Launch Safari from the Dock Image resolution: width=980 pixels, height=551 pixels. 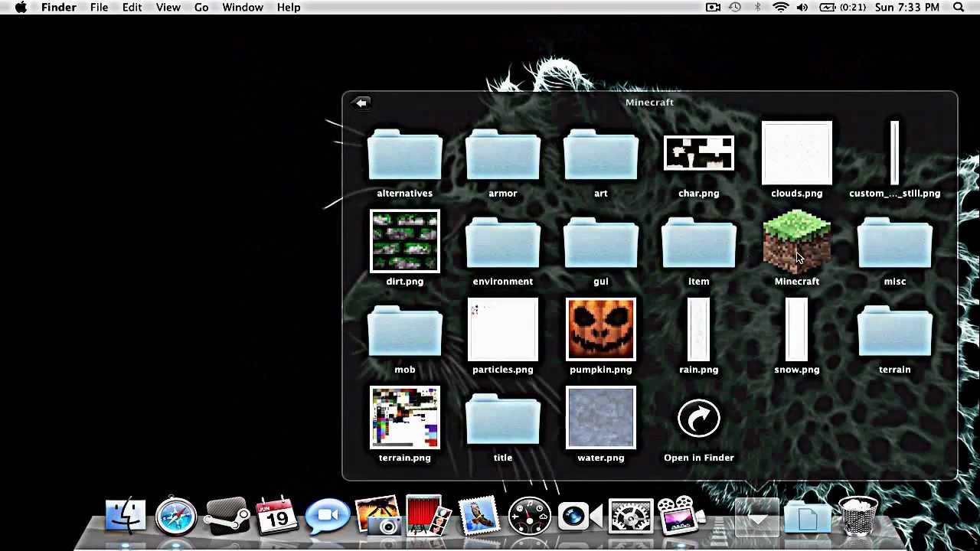176,515
